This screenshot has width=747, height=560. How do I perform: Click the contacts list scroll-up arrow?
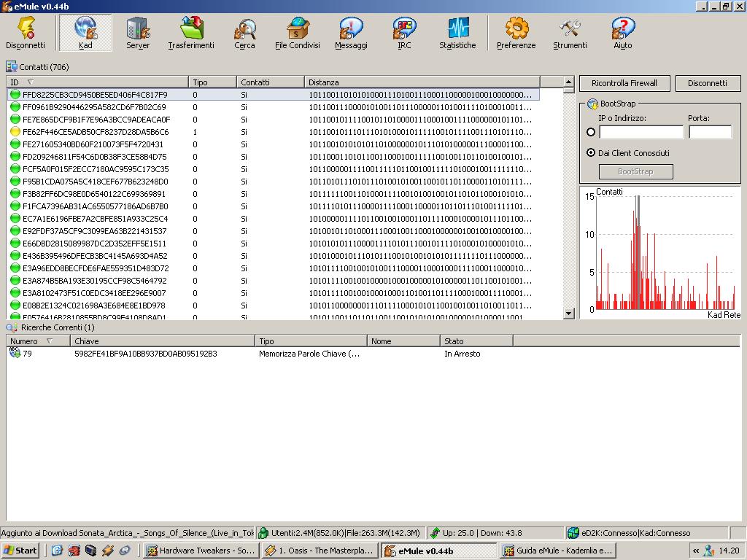[x=568, y=82]
